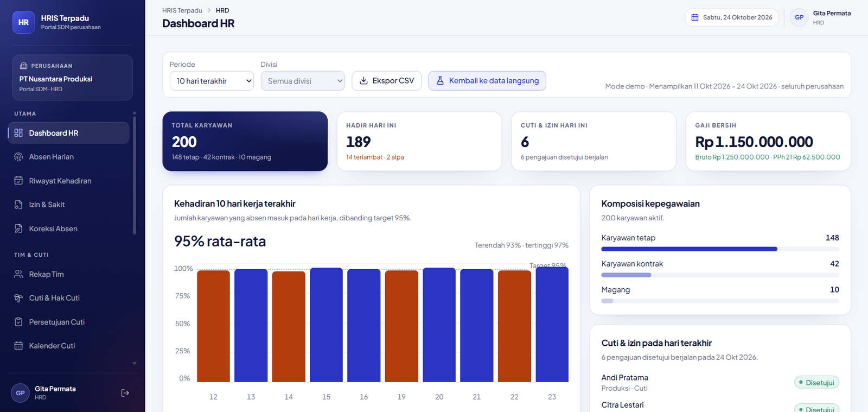Click '14 terlambat · 2 alpa' text

click(x=375, y=157)
